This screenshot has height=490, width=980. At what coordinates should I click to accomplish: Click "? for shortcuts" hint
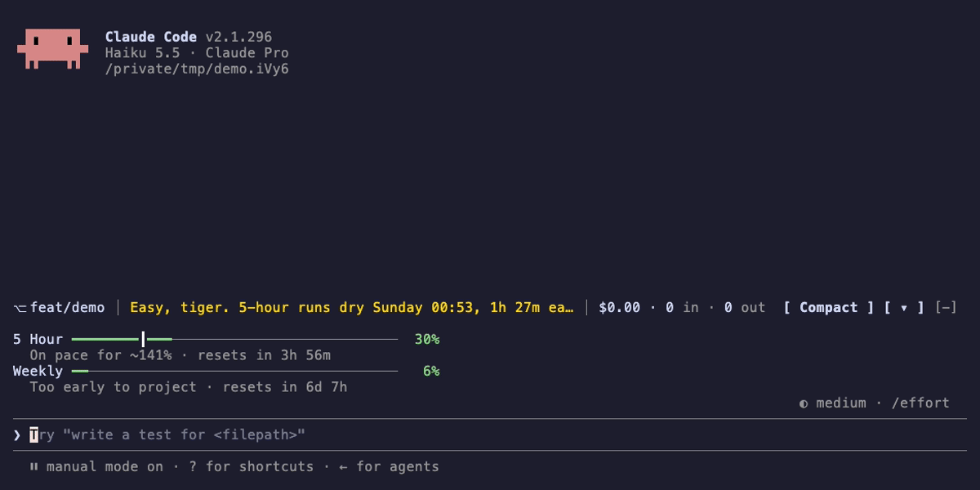(x=252, y=467)
